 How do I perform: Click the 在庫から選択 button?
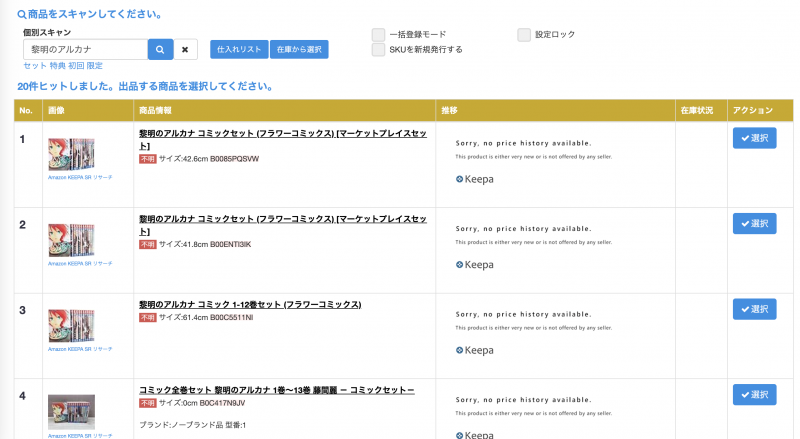(x=299, y=50)
